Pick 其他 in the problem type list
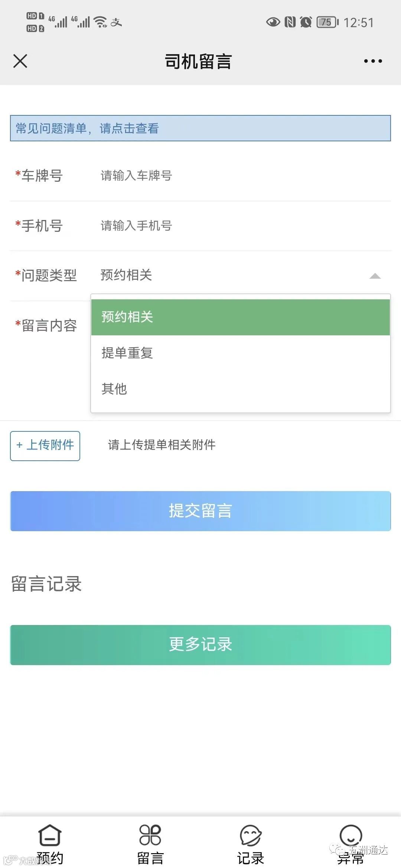This screenshot has width=401, height=868. 240,389
